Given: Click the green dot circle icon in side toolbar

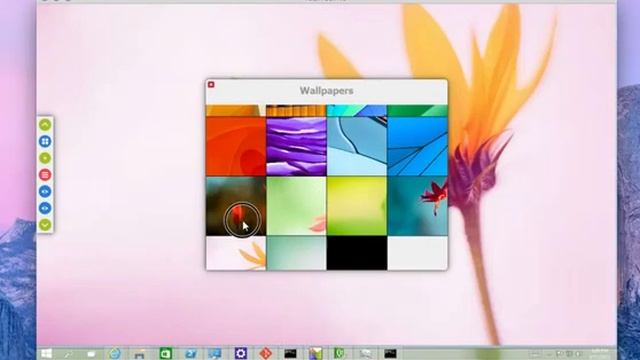Looking at the screenshot, I should pyautogui.click(x=45, y=158).
